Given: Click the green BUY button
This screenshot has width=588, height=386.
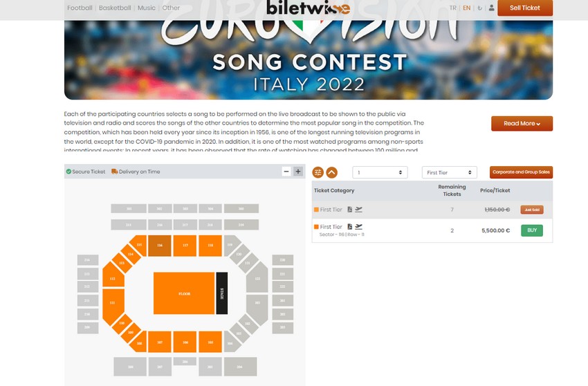Looking at the screenshot, I should point(531,230).
